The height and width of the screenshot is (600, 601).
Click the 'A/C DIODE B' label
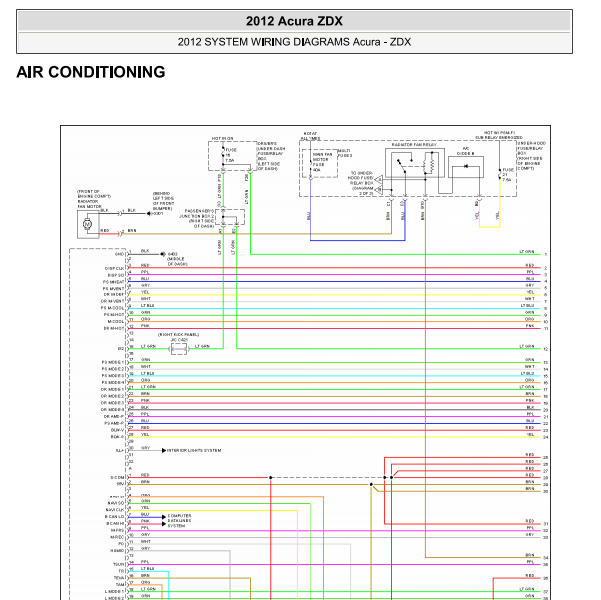click(465, 151)
